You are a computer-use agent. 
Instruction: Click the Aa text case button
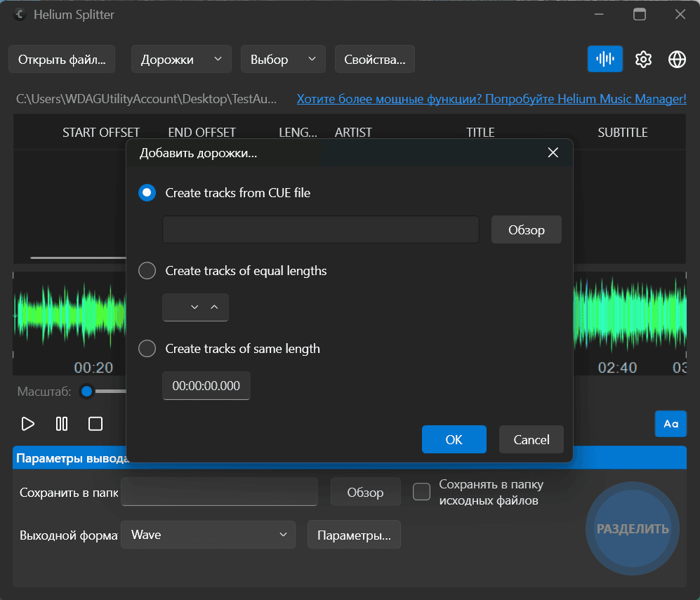pos(671,424)
